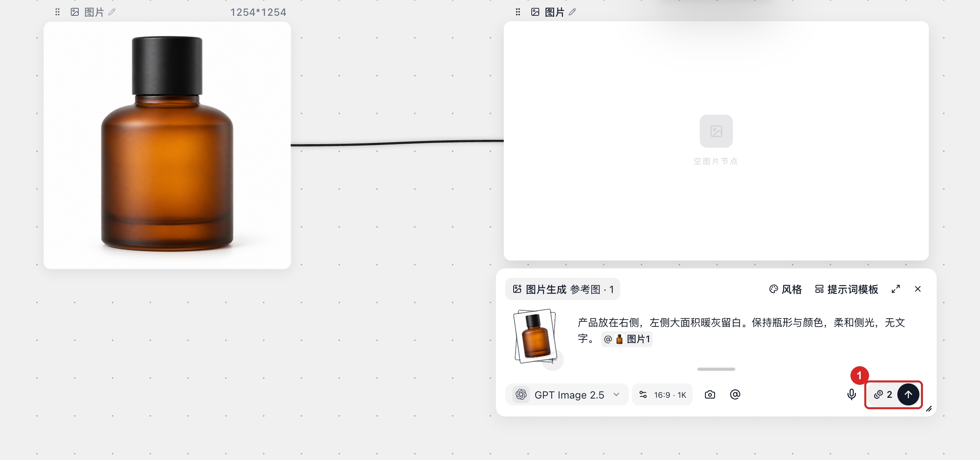Click the send arrow button to generate image
The width and height of the screenshot is (980, 460).
point(908,395)
